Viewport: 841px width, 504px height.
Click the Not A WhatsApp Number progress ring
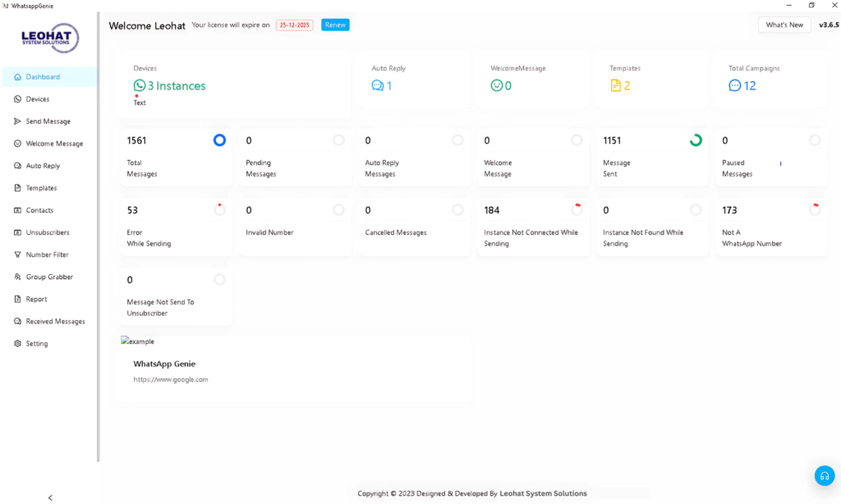click(815, 209)
